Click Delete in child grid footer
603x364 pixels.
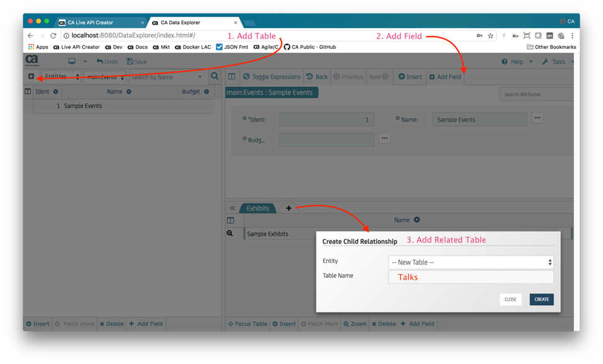point(384,324)
